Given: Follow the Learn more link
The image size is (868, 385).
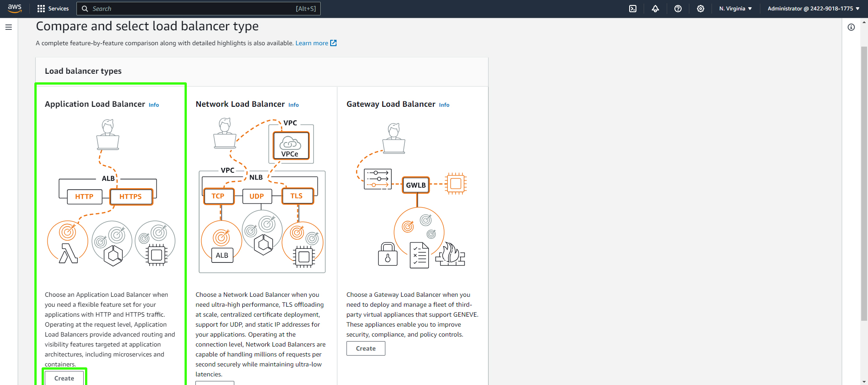Looking at the screenshot, I should (312, 43).
